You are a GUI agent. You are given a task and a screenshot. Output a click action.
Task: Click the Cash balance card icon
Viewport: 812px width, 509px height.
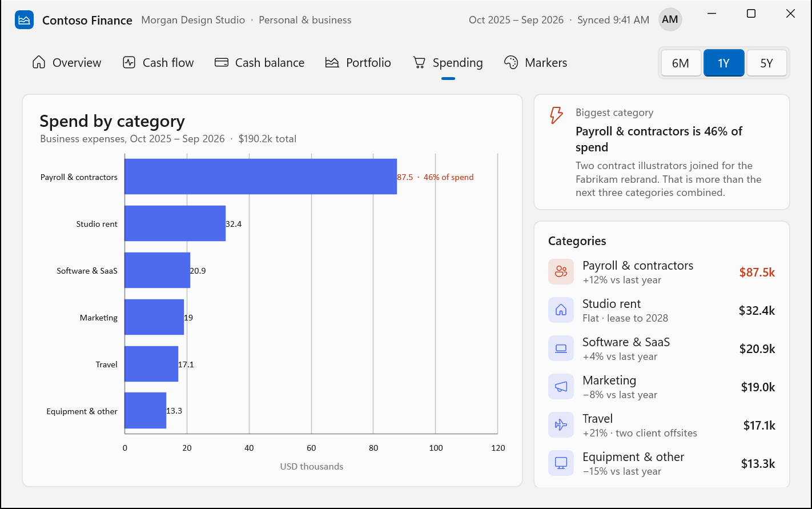click(222, 62)
